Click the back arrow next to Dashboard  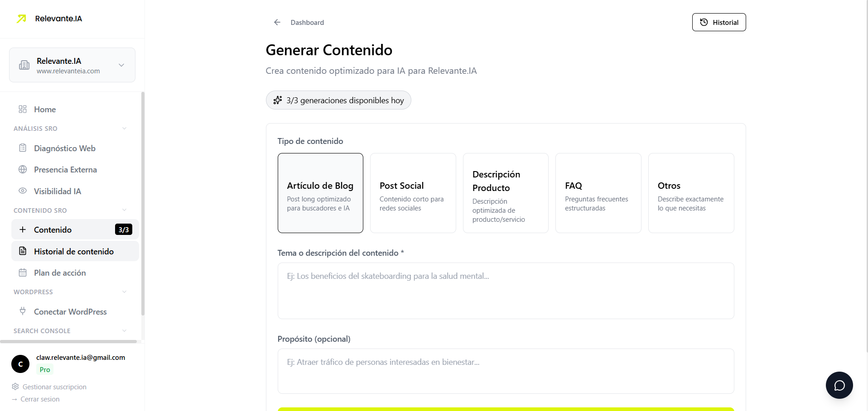[x=277, y=22]
